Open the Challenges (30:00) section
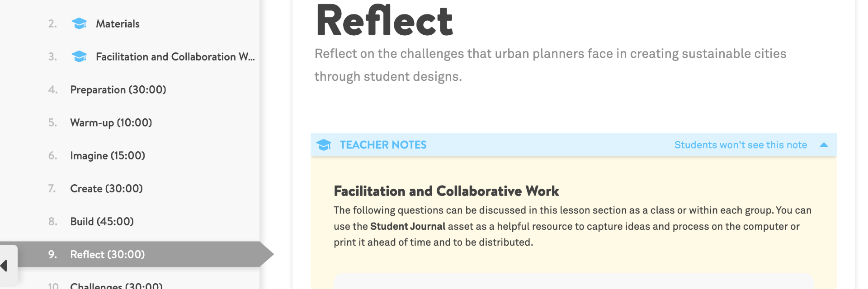 click(116, 285)
